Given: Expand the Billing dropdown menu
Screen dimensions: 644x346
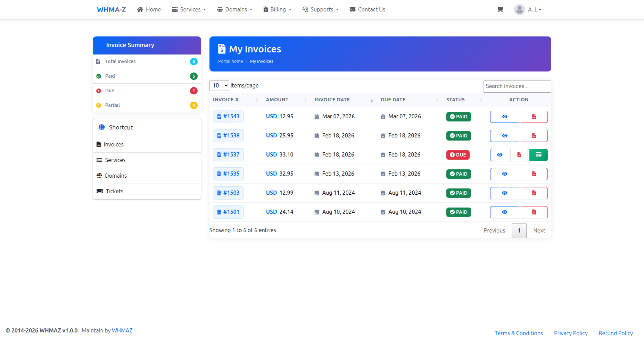Looking at the screenshot, I should (x=277, y=10).
